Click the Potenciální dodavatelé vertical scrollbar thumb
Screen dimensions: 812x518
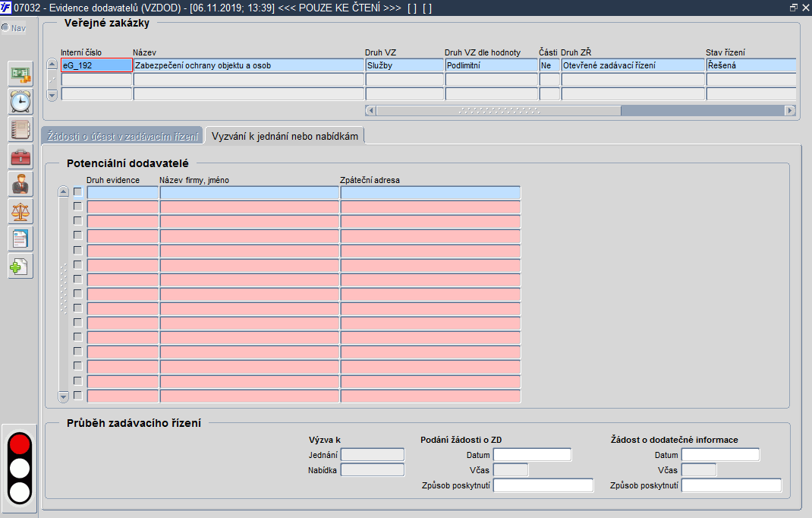tap(63, 289)
